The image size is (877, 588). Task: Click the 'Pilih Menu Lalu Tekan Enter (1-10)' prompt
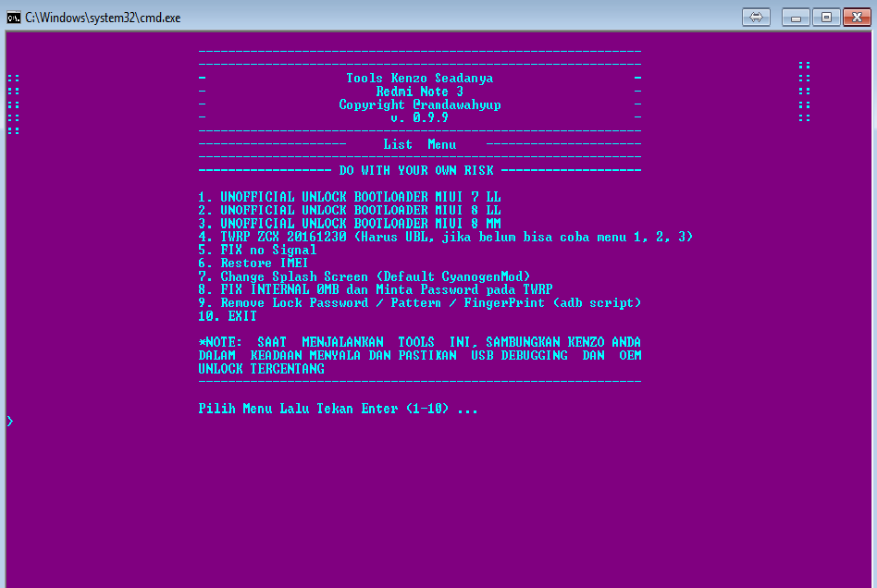click(x=338, y=409)
